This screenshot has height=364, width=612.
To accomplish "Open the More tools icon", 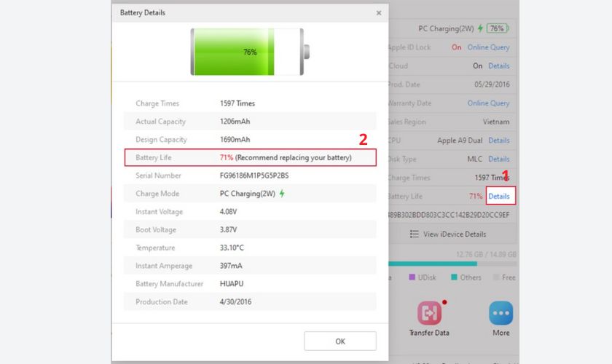I will (x=501, y=313).
